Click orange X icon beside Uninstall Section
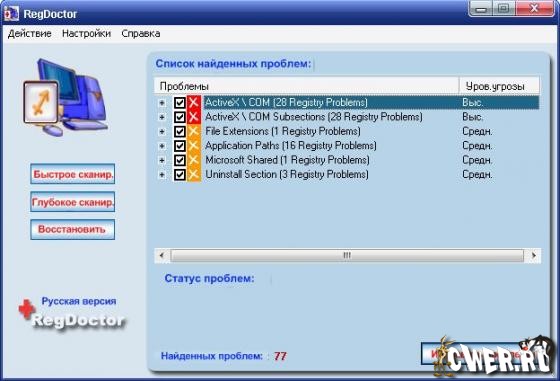This screenshot has height=381, width=560. pyautogui.click(x=194, y=174)
